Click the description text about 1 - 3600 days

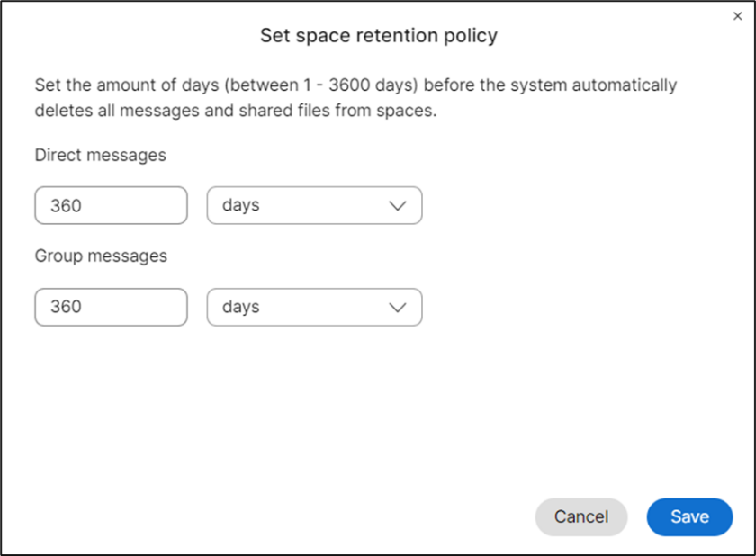point(355,85)
